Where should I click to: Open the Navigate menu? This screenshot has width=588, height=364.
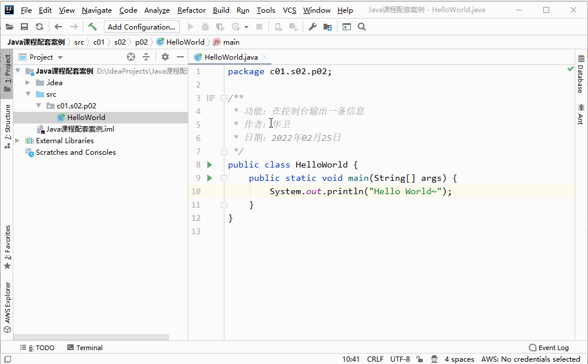97,10
